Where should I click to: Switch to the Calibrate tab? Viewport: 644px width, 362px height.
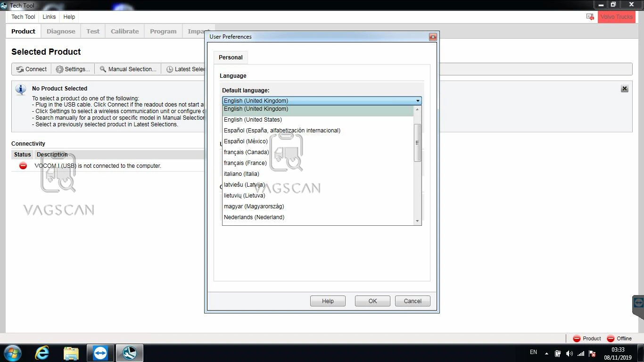(x=125, y=31)
